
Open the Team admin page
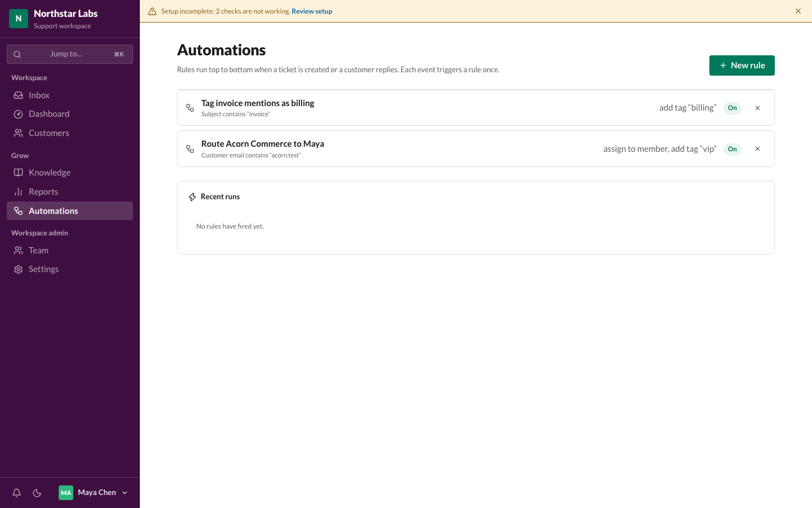tap(70, 251)
